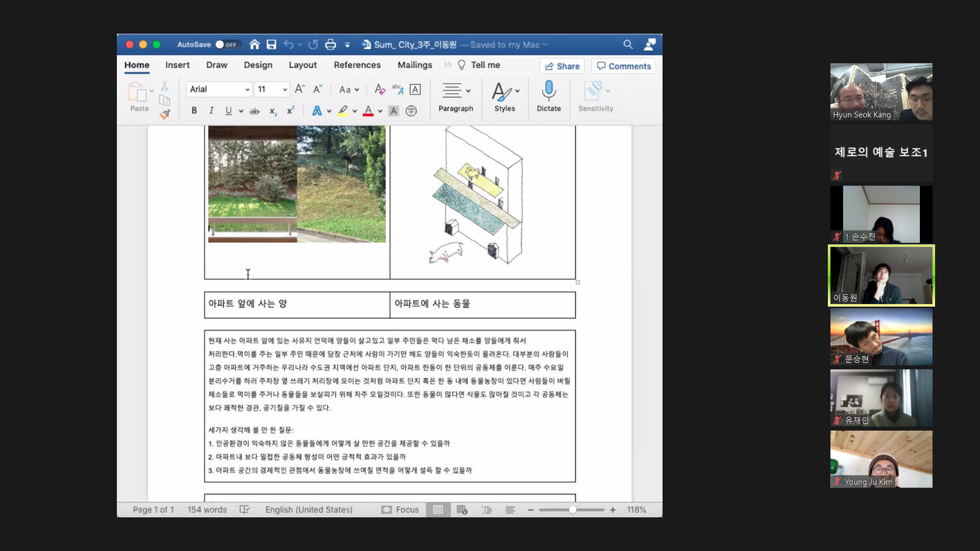Switch to the Insert tab
Screen dimensions: 980x551
(x=177, y=65)
